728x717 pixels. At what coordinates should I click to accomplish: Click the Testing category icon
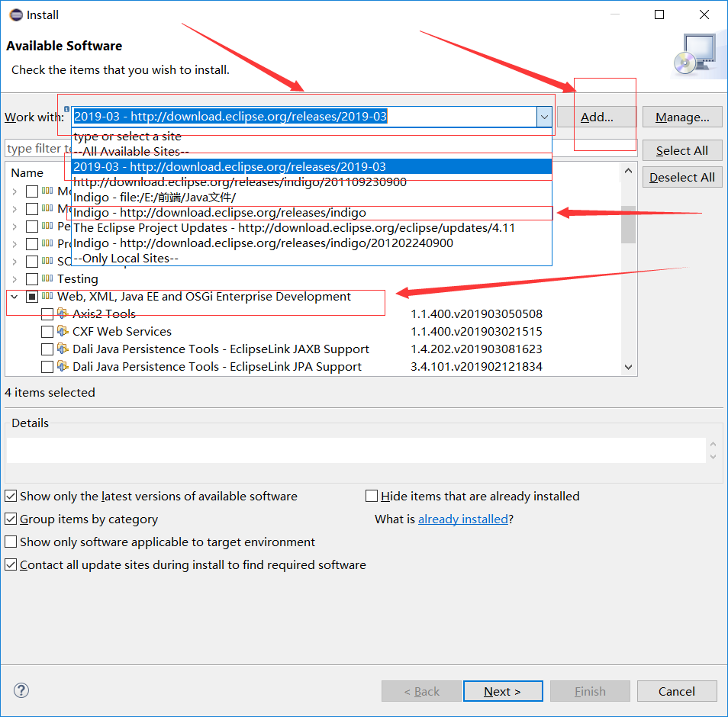(47, 278)
